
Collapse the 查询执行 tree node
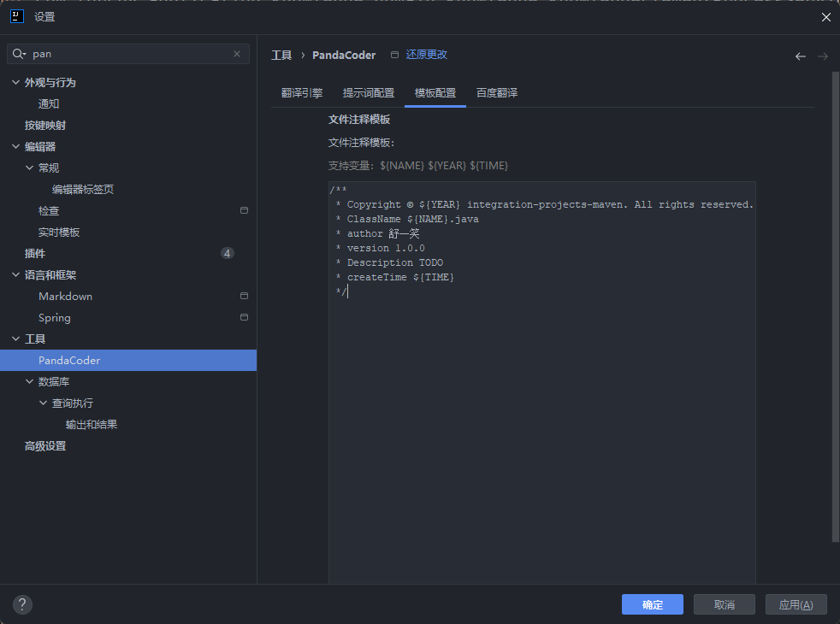44,403
